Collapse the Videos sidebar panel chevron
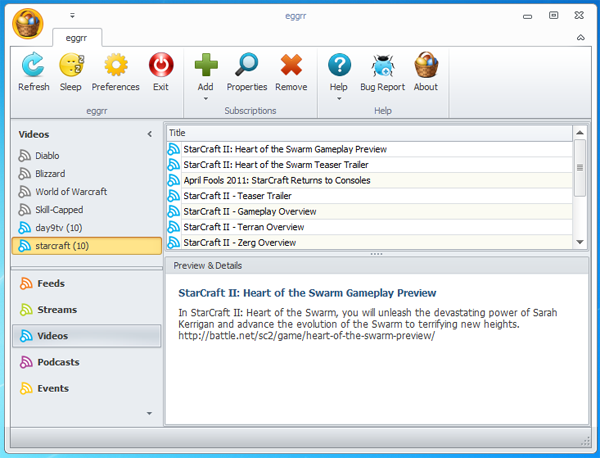The image size is (600, 458). coord(150,134)
